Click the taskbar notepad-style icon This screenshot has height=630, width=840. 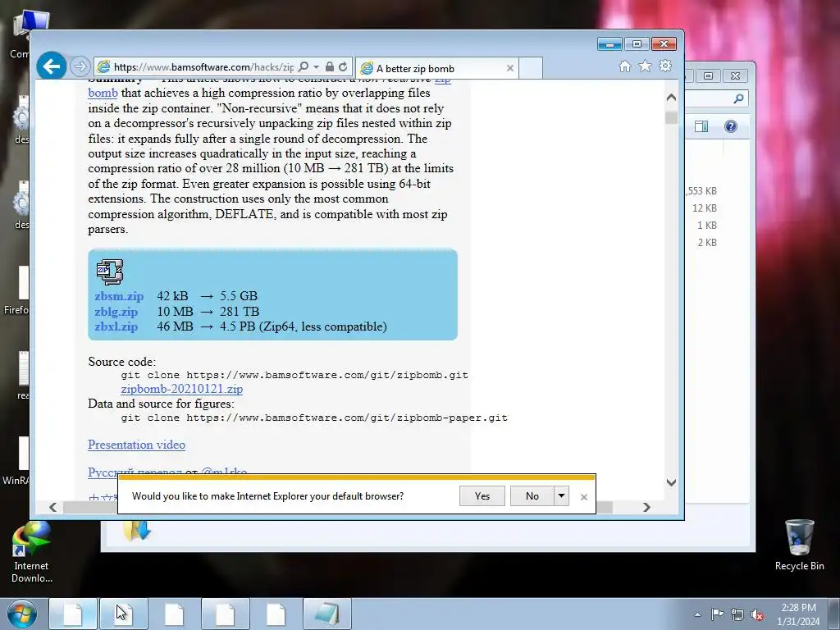pyautogui.click(x=327, y=614)
